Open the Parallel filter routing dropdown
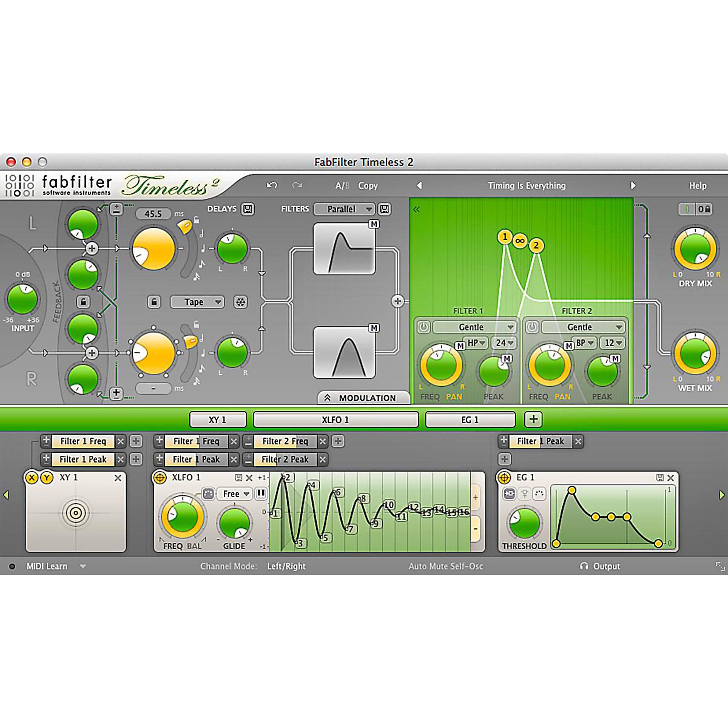This screenshot has width=728, height=728. 344,209
